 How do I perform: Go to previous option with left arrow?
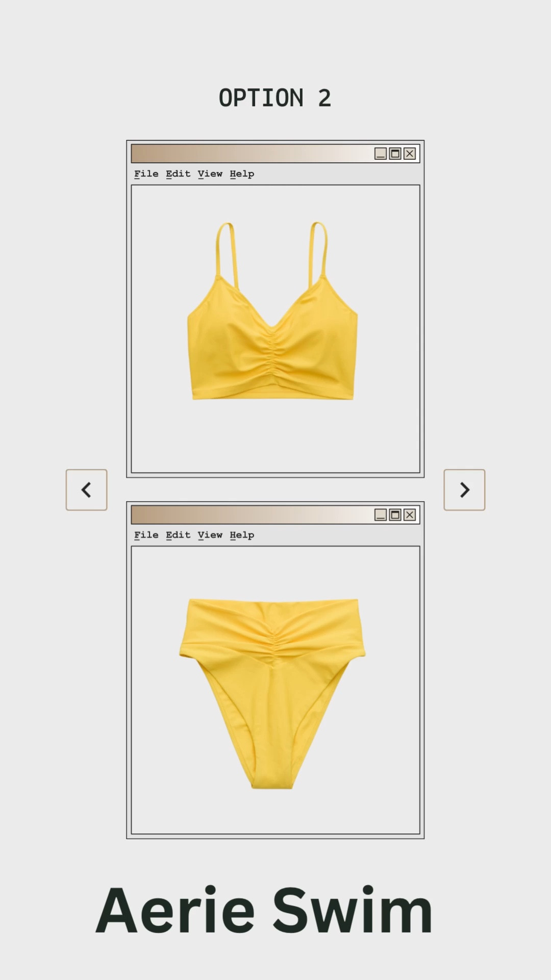86,489
